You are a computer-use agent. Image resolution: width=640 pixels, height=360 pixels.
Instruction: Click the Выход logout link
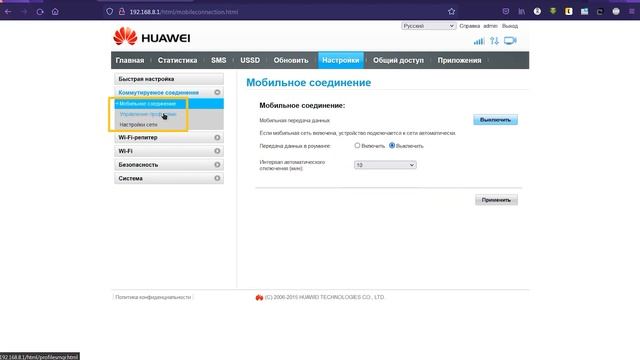point(510,26)
